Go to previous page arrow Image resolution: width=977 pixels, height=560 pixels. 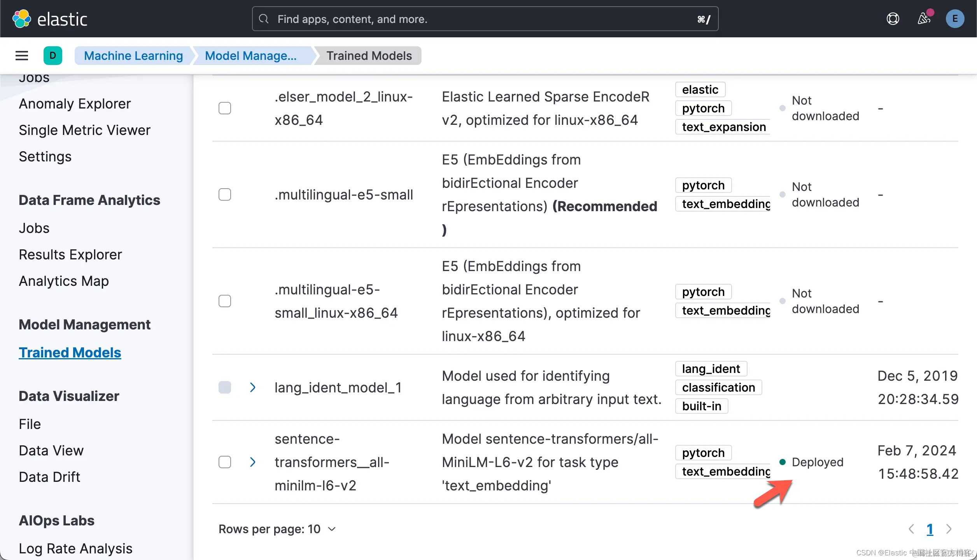911,529
